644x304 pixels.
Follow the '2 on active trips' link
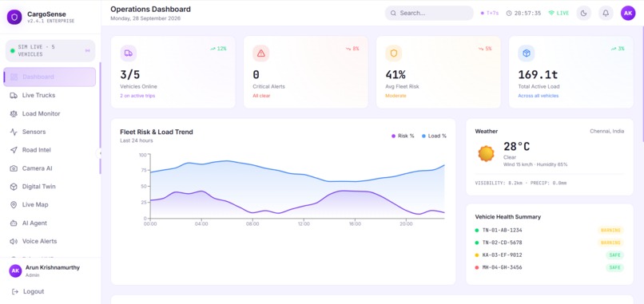coord(137,96)
